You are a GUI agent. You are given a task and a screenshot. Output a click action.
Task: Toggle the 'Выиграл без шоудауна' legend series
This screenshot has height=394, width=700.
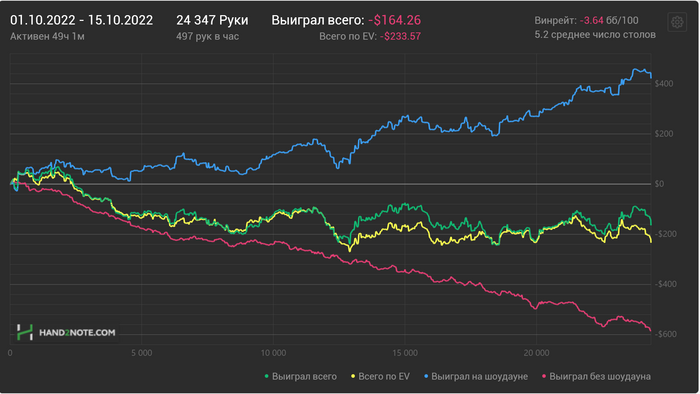pos(596,377)
